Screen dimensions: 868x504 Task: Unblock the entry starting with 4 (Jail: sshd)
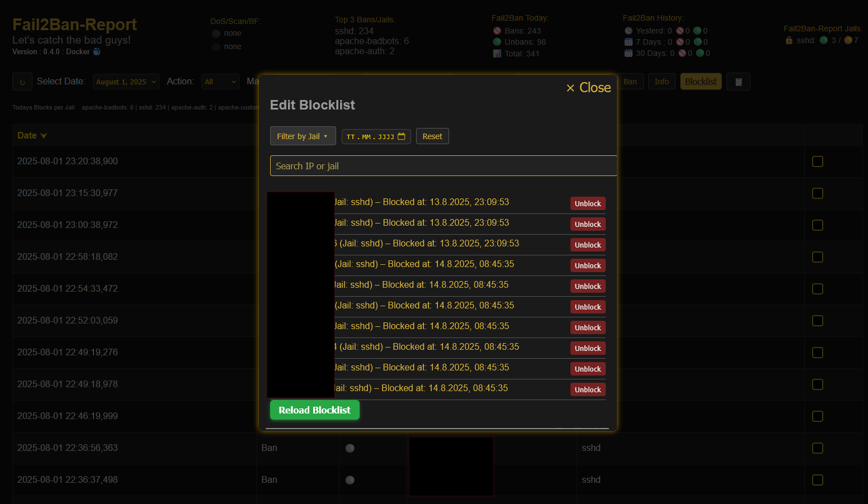(x=588, y=348)
